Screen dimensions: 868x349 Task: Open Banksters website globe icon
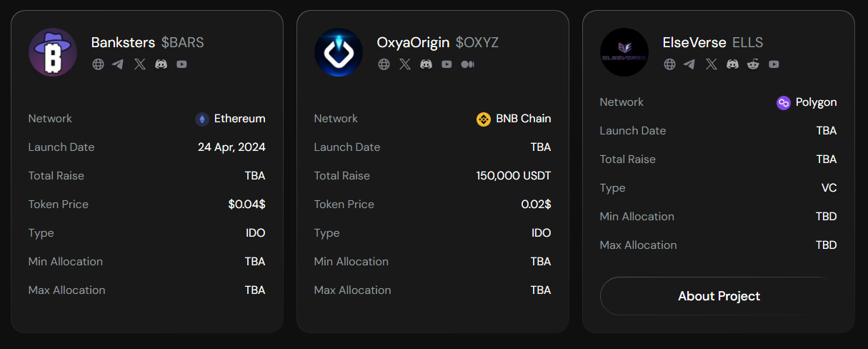coord(99,64)
